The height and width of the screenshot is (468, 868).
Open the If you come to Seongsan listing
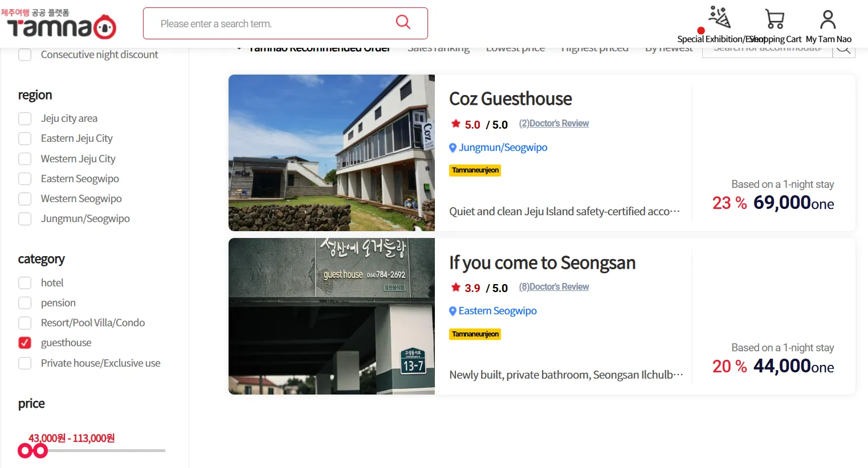point(542,263)
